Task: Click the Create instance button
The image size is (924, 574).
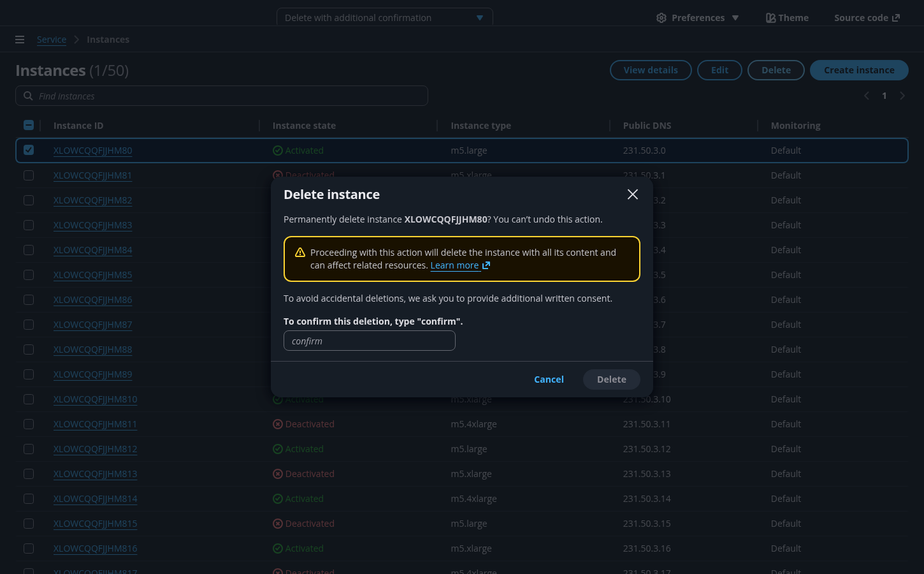Action: tap(858, 70)
